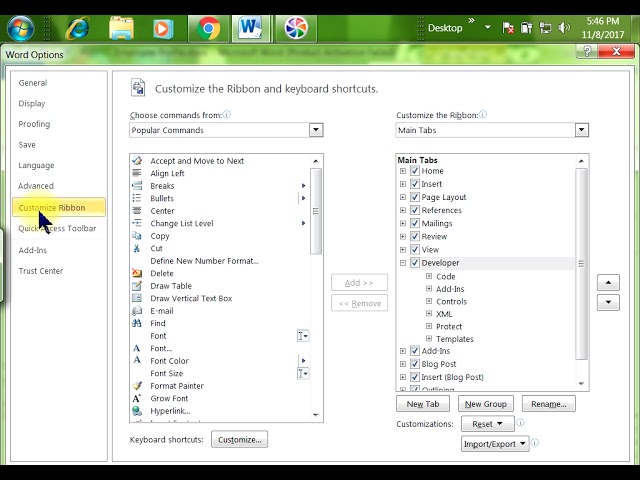Click the keyboard shortcuts Customize... button
The width and height of the screenshot is (640, 480).
click(x=240, y=439)
